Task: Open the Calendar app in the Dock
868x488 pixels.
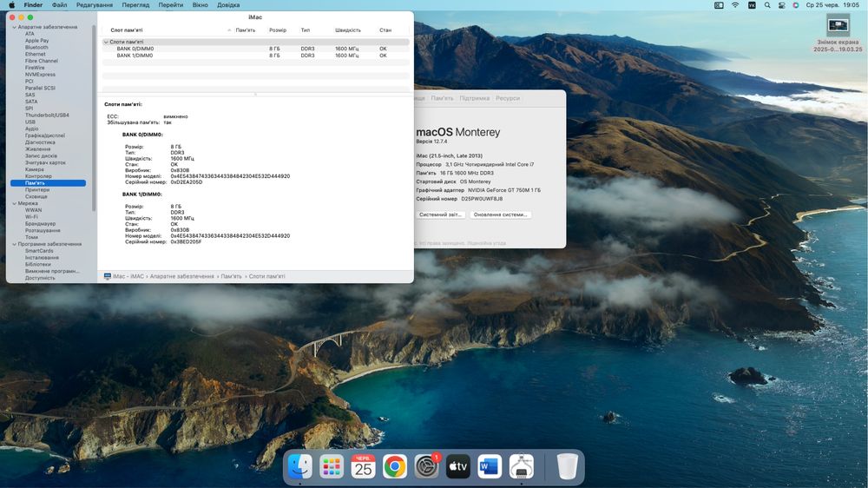Action: [363, 466]
